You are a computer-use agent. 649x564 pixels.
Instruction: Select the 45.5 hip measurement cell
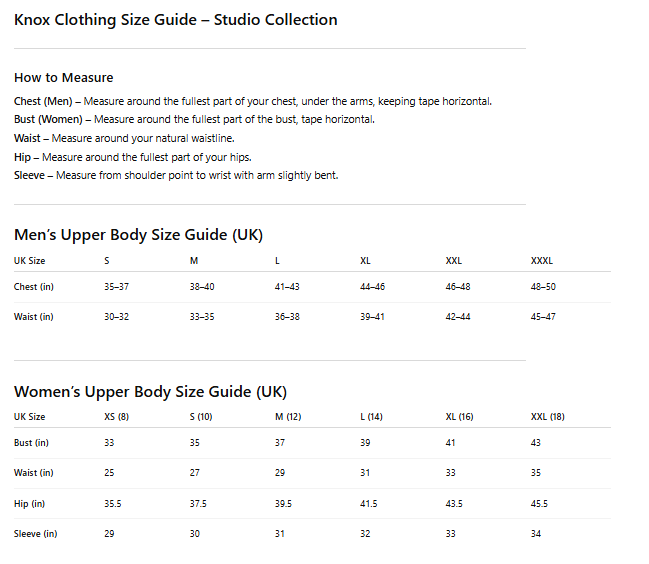[x=539, y=504]
